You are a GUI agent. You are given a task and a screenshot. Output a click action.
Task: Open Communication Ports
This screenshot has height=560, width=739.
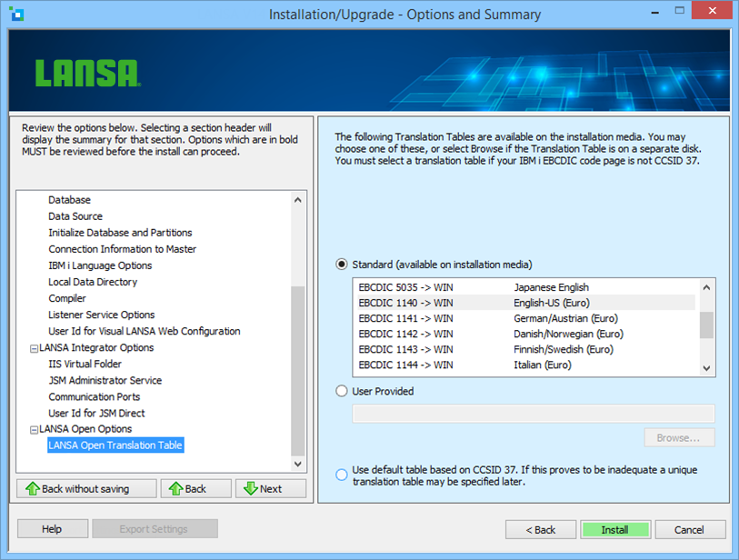(95, 397)
